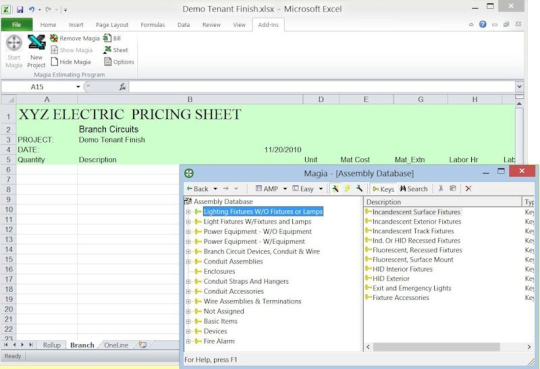
Task: Click the AMP button in Magia toolbar
Action: coord(267,188)
